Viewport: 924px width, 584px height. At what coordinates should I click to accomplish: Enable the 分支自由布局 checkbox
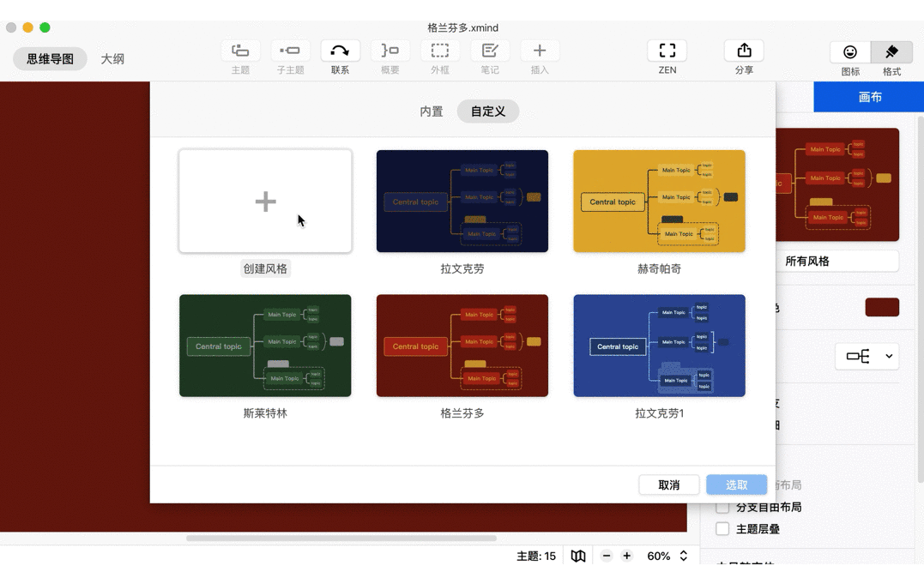pos(722,507)
